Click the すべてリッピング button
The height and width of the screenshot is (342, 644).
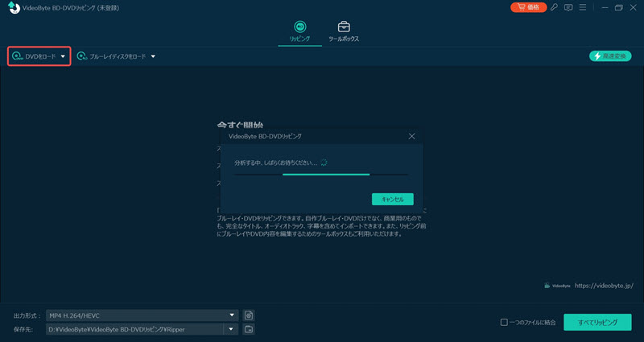click(x=597, y=323)
